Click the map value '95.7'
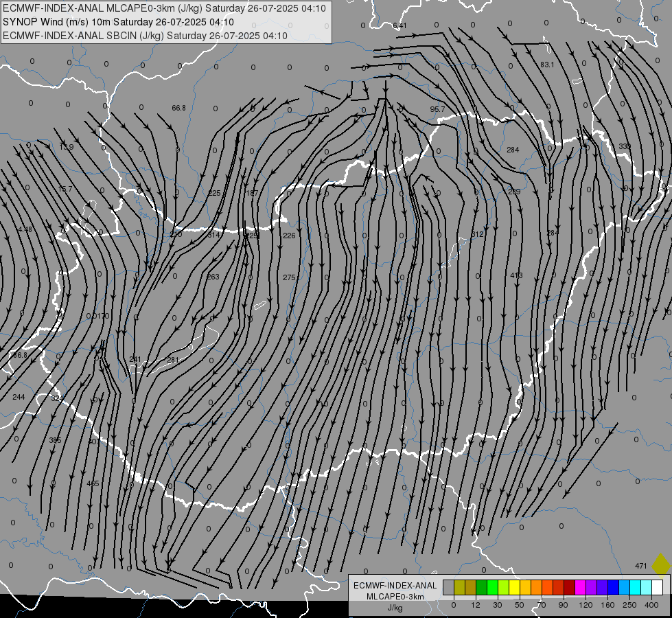The width and height of the screenshot is (672, 618). (437, 109)
